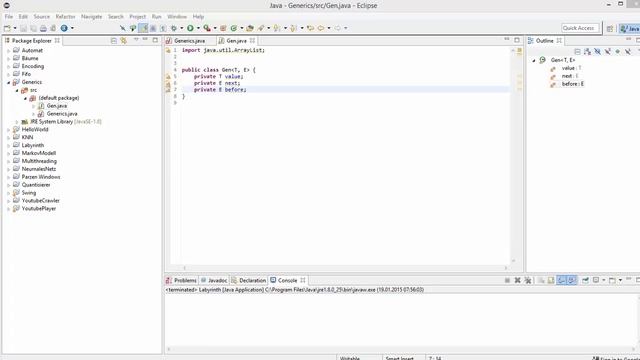Screen dimensions: 640x360
Task: Click the Open Perspective icon
Action: [610, 28]
